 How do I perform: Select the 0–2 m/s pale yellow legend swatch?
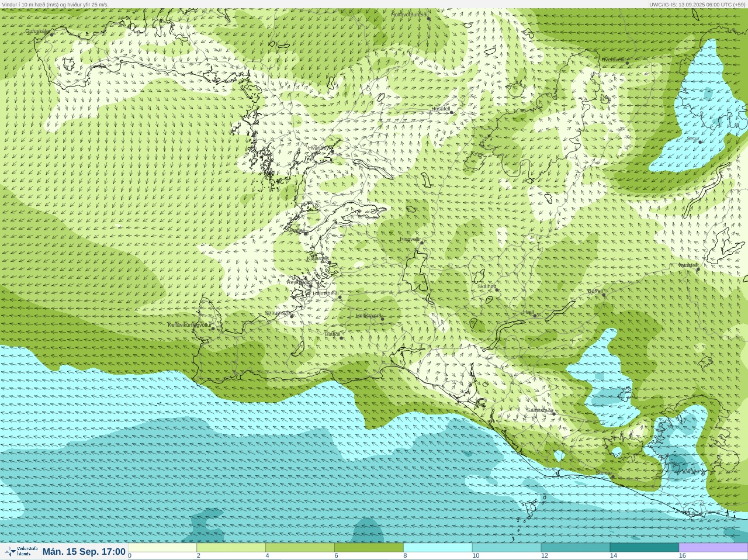click(x=162, y=548)
